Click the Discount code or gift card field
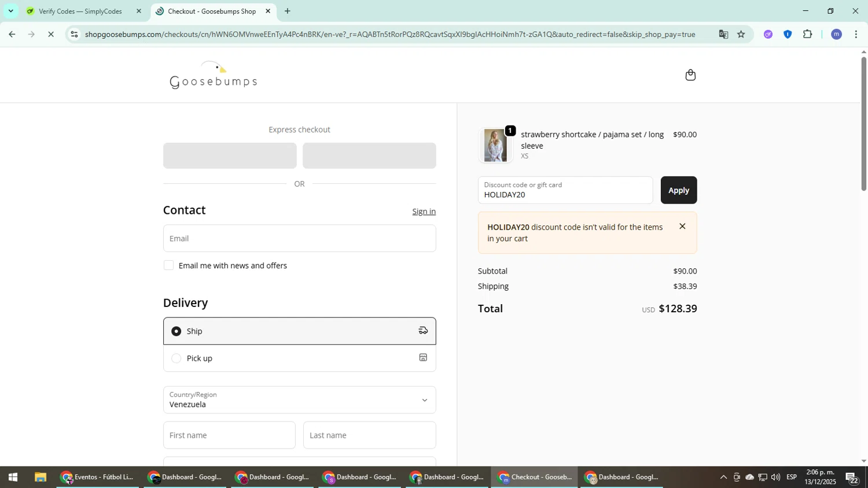868x488 pixels. point(565,190)
